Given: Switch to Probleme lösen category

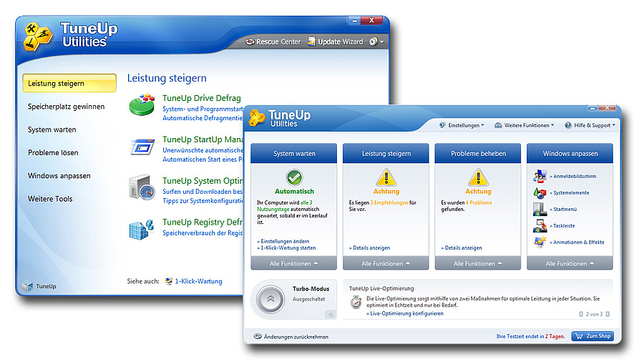Looking at the screenshot, I should (53, 153).
